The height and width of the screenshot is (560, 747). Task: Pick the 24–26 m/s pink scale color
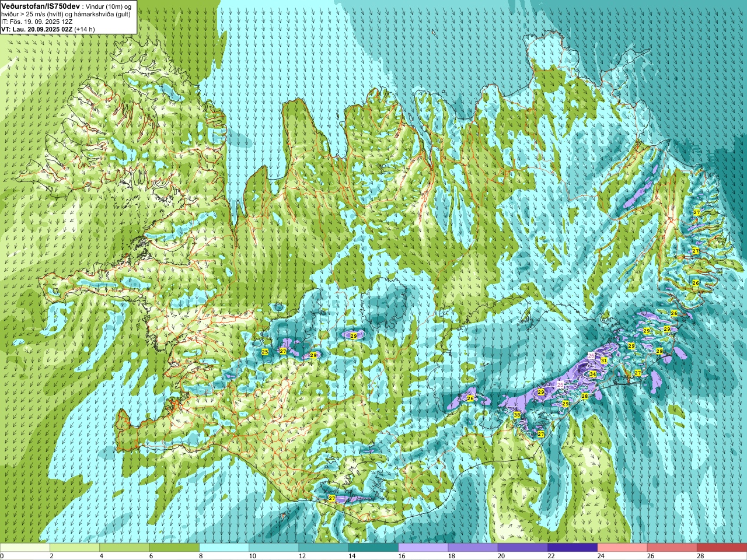pos(622,548)
